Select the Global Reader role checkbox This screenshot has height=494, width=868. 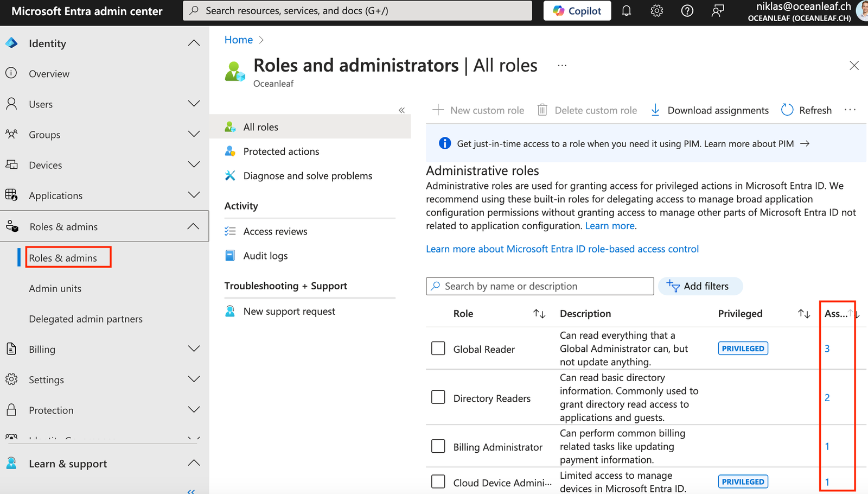(x=438, y=348)
